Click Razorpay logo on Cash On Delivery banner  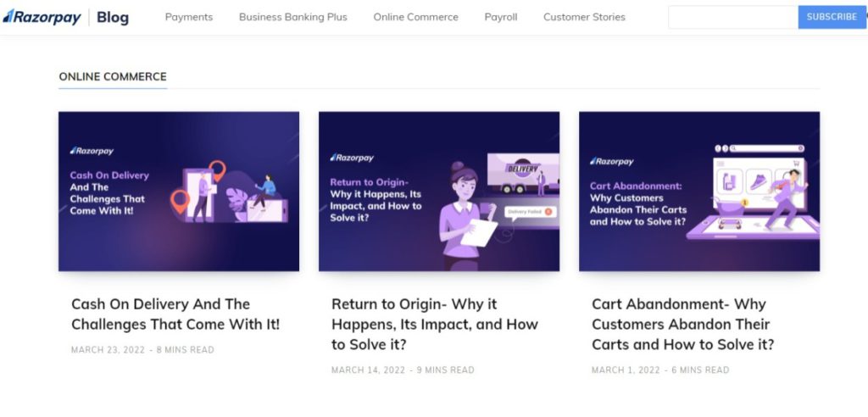92,151
